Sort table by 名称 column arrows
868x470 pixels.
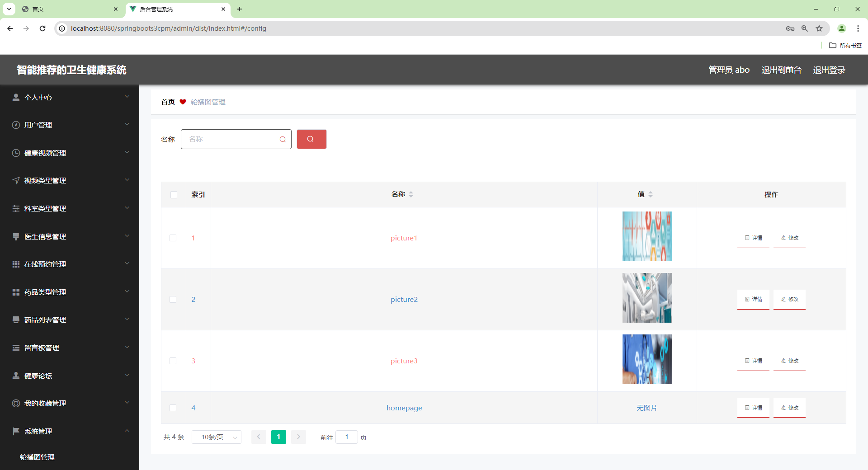tap(411, 194)
